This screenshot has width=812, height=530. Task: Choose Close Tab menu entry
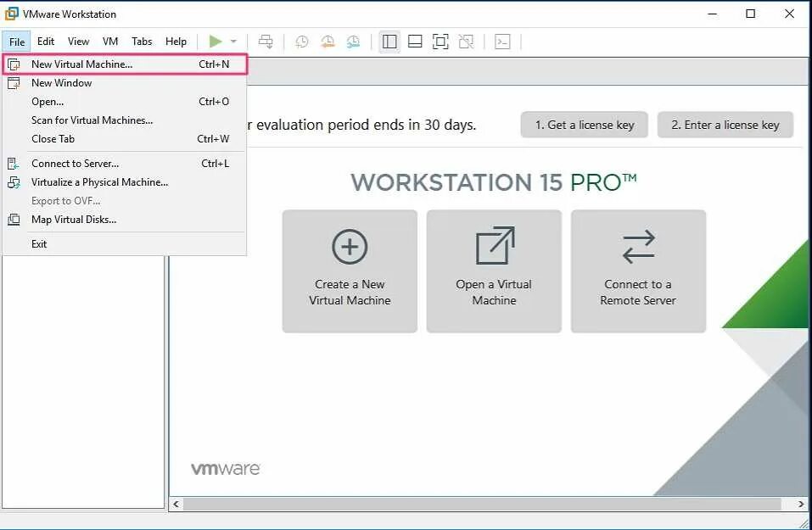click(x=125, y=139)
